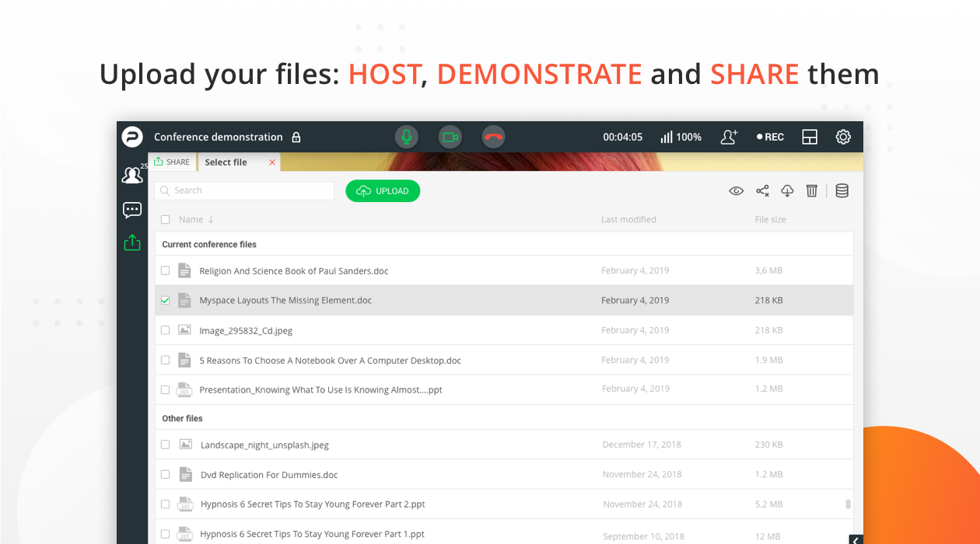Invite a participant with add-user icon

click(x=729, y=137)
